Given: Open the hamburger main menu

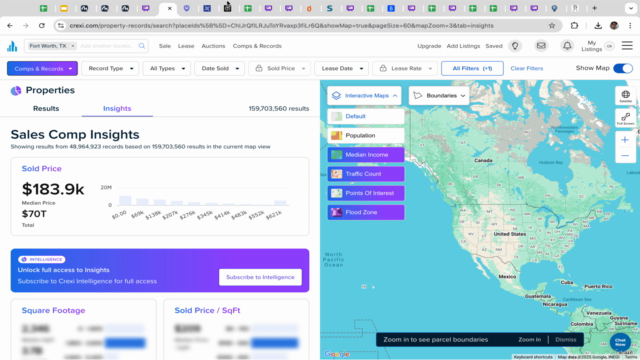Looking at the screenshot, I should 627,46.
